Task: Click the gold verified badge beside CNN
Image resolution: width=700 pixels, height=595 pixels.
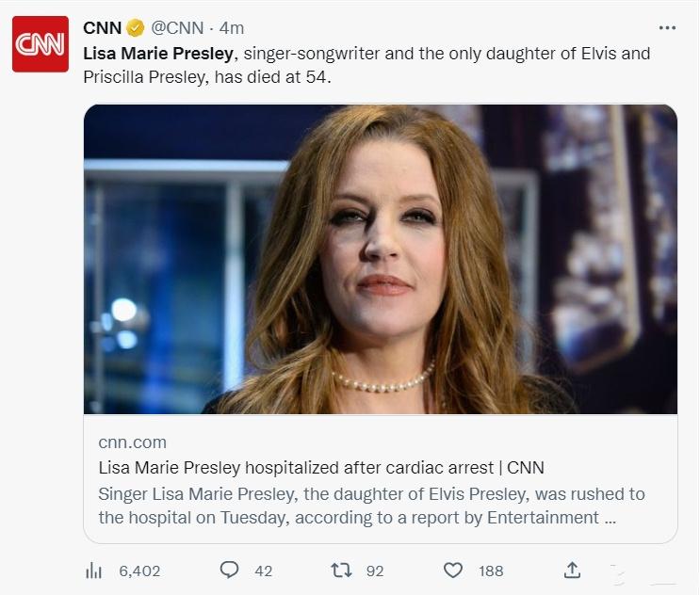Action: tap(136, 29)
